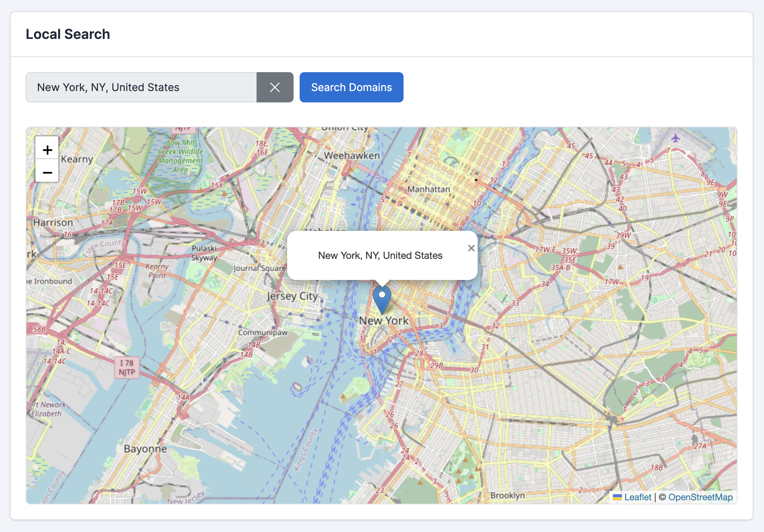The image size is (764, 532).
Task: Click the Manhattan label on the map
Action: [x=428, y=189]
